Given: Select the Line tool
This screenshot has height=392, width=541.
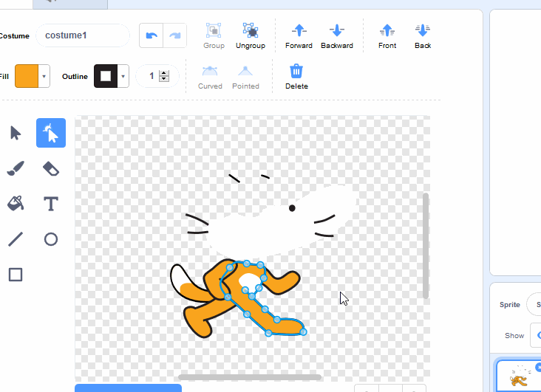Looking at the screenshot, I should (x=16, y=239).
